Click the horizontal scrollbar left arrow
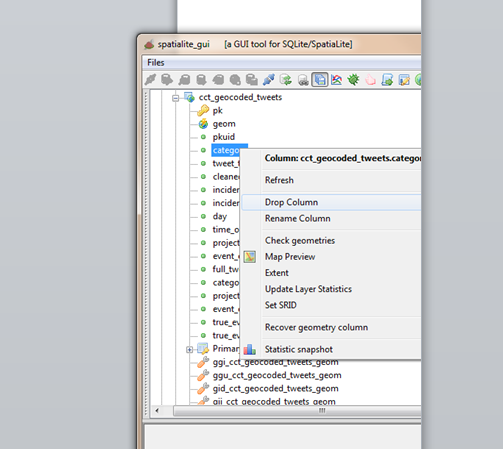 157,411
